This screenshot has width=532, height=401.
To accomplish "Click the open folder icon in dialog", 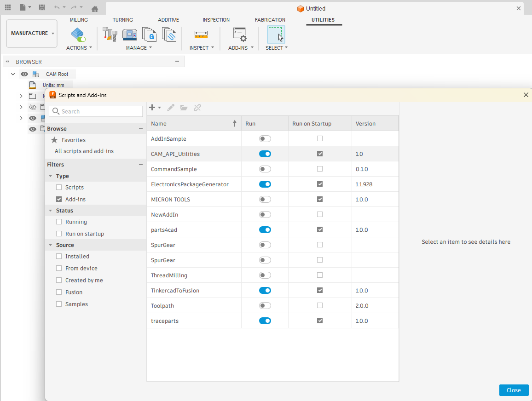I will [184, 108].
